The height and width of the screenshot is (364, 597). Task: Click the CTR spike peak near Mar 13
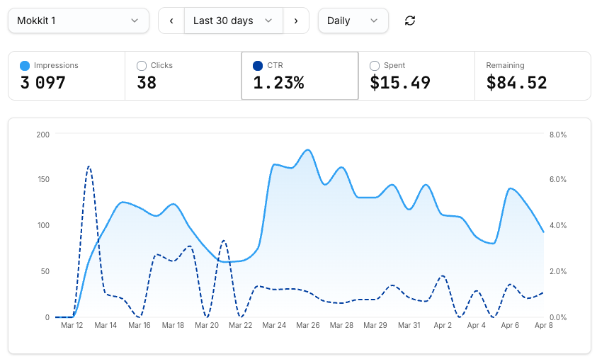coord(89,167)
